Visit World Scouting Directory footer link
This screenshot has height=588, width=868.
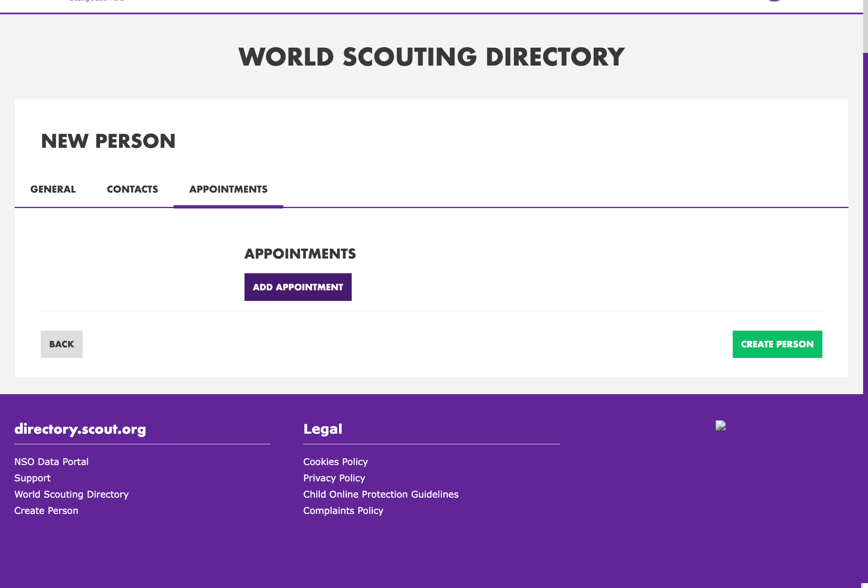[x=71, y=494]
